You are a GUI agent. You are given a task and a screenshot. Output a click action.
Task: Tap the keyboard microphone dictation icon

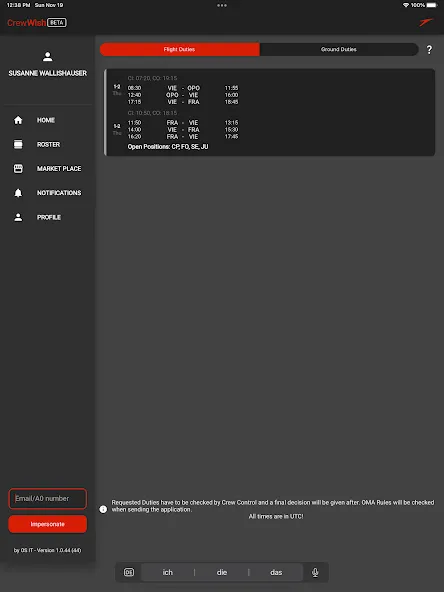[x=315, y=572]
